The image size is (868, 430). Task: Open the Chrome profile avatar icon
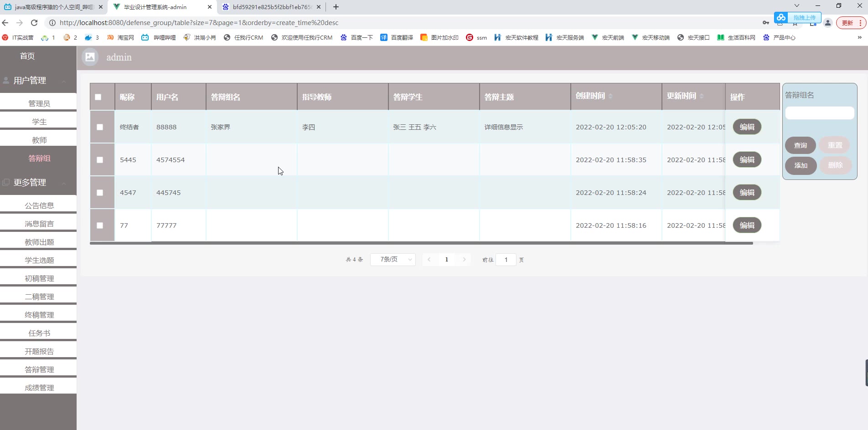pyautogui.click(x=828, y=23)
